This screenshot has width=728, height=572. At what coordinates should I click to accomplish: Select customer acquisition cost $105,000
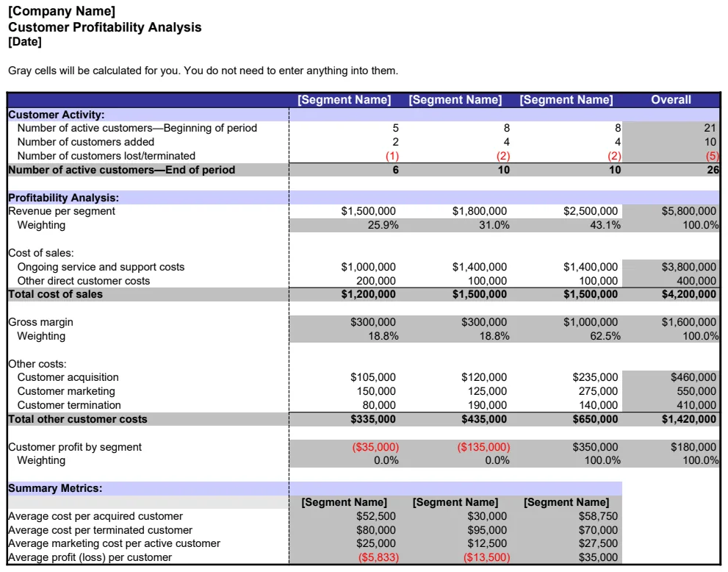click(x=373, y=378)
